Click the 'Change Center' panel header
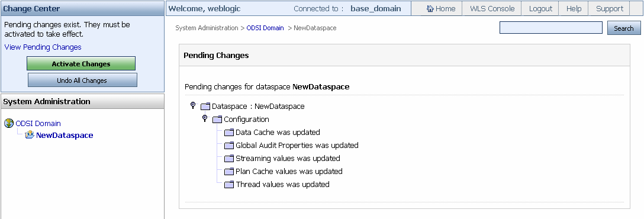The image size is (644, 219). point(82,9)
